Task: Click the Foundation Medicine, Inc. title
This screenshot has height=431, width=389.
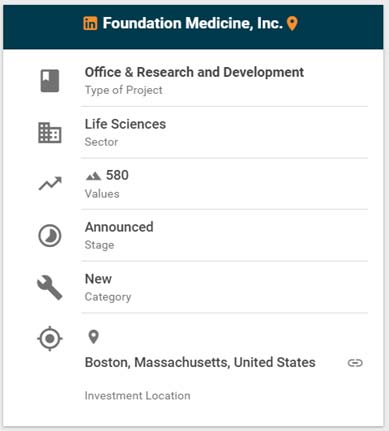Action: pyautogui.click(x=193, y=23)
